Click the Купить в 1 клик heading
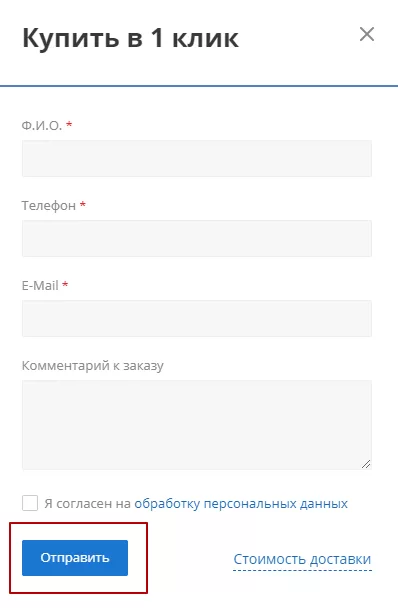The image size is (398, 608). 130,38
